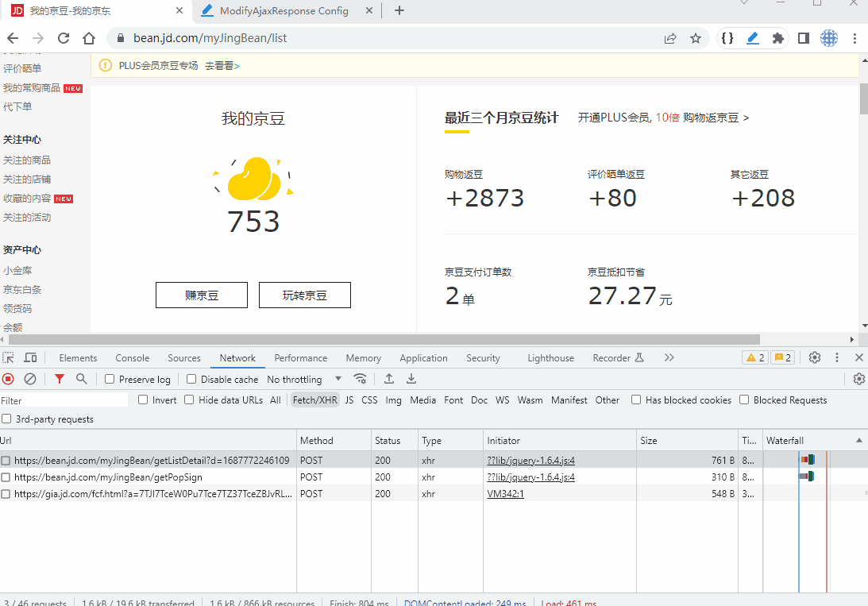
Task: Check Blocked Requests
Action: pos(744,399)
